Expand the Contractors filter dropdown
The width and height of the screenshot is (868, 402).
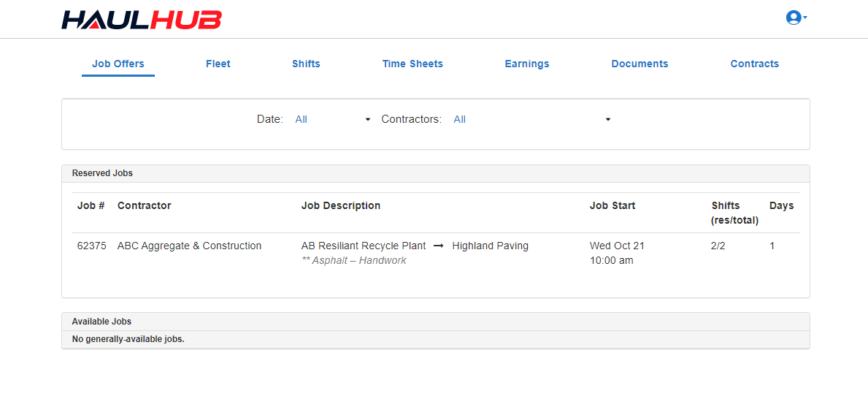point(531,119)
